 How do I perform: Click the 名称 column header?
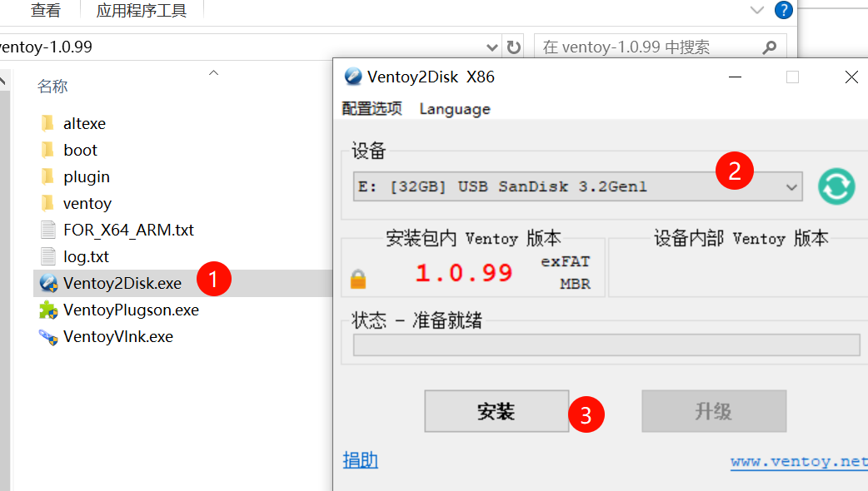tap(52, 87)
